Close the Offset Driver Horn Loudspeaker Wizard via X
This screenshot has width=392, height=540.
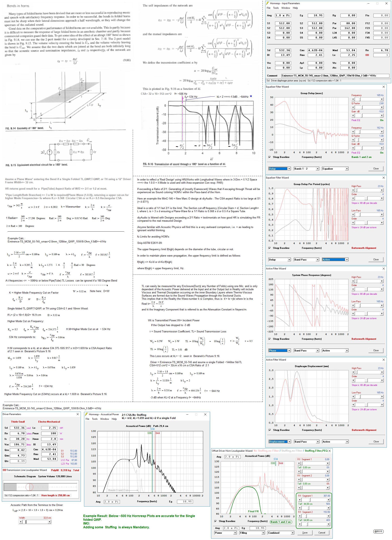pyautogui.click(x=330, y=451)
